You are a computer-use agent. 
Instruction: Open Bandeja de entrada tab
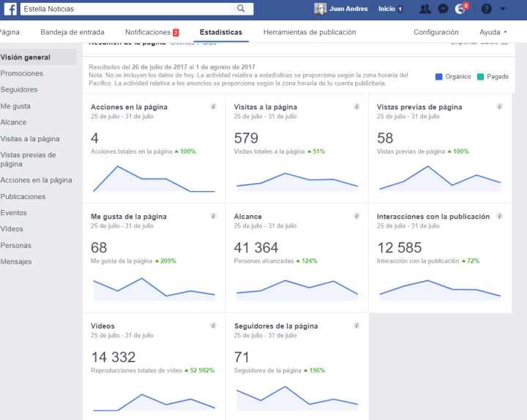click(x=72, y=32)
